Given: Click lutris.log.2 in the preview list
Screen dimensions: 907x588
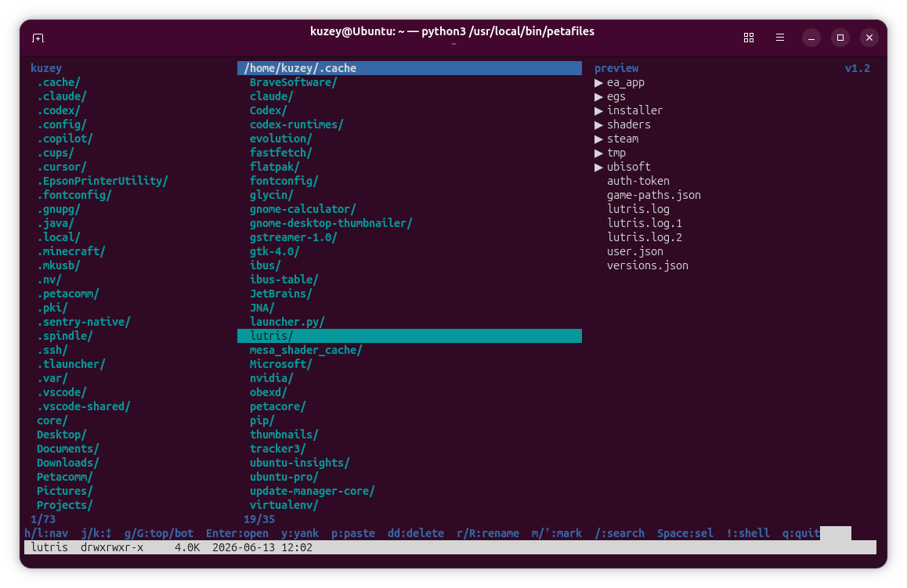Looking at the screenshot, I should click(x=645, y=238).
